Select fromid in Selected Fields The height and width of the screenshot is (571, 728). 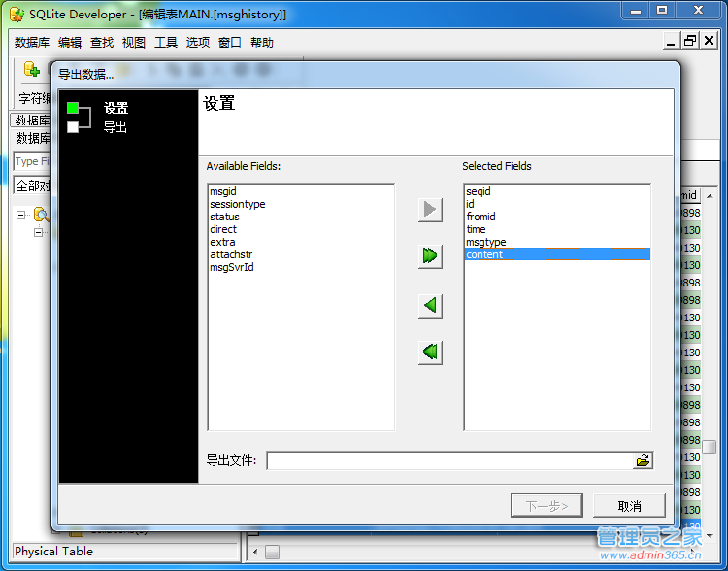(x=557, y=217)
